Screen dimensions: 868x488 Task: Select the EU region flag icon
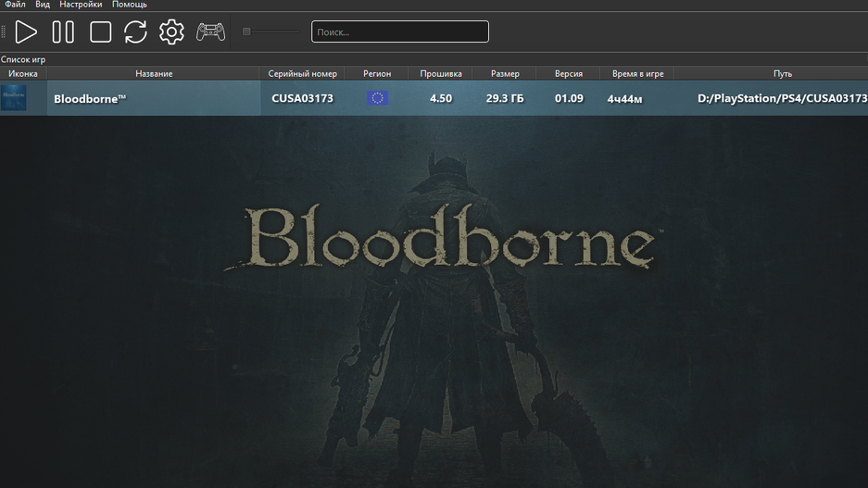pos(377,98)
